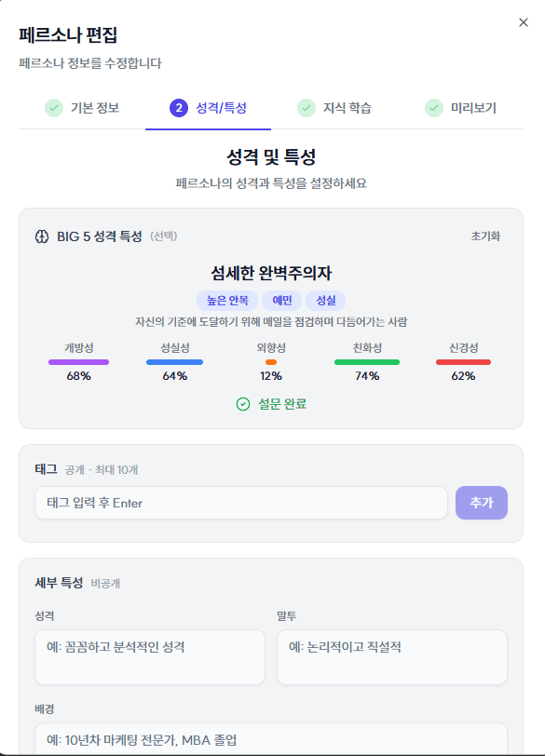Click the tag input field
545x756 pixels.
pyautogui.click(x=240, y=502)
